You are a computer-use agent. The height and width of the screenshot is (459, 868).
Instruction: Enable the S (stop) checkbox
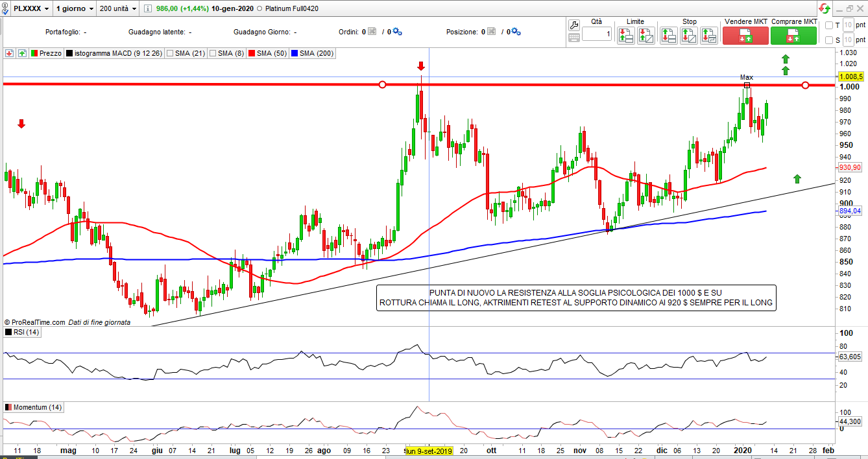click(x=829, y=40)
